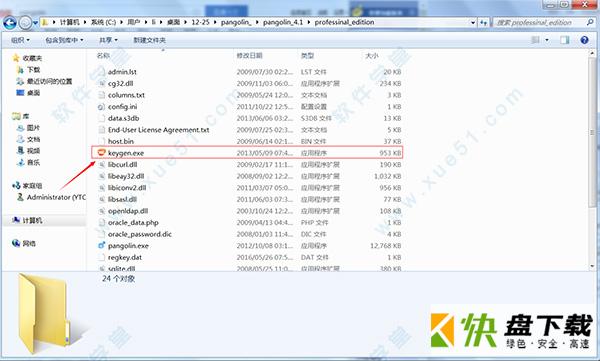Click the oracle_password.dic file icon
The image size is (600, 361).
[101, 234]
